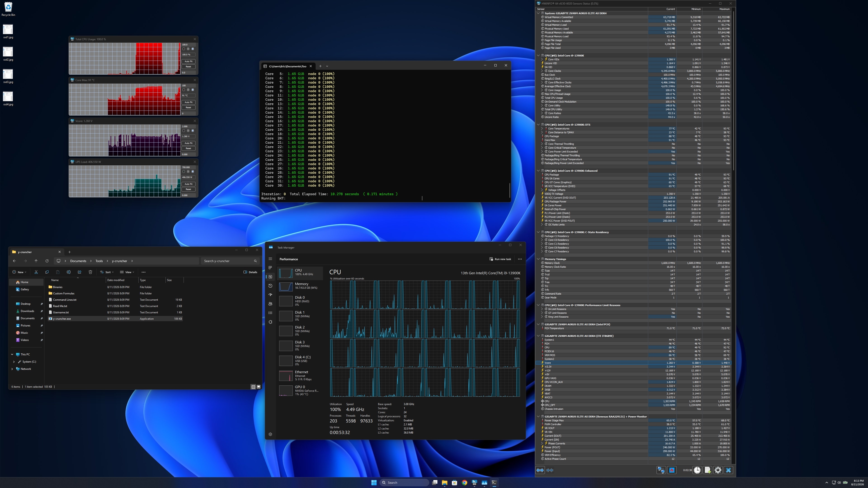Click Auto Fit on Vcore graph
Image resolution: width=868 pixels, height=488 pixels.
click(x=189, y=143)
